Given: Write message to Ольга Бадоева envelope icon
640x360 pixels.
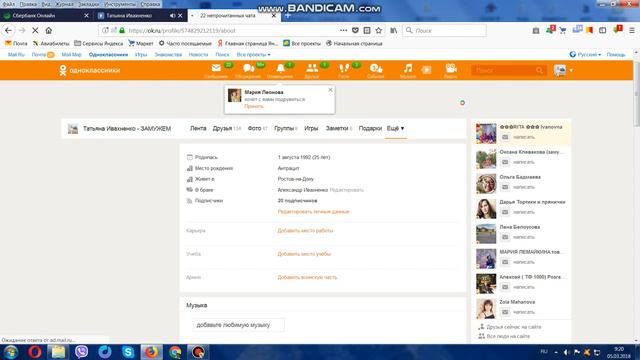Looking at the screenshot, I should (x=505, y=187).
